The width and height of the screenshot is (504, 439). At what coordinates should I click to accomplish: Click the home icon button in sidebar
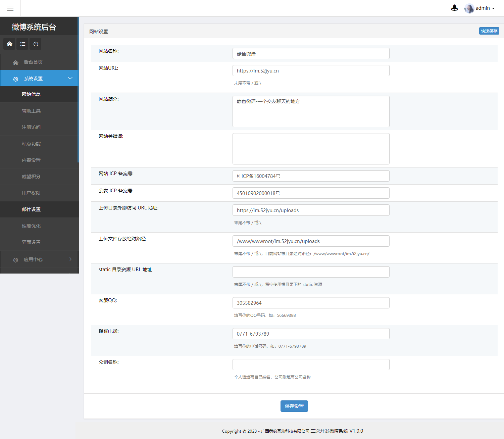coord(9,44)
